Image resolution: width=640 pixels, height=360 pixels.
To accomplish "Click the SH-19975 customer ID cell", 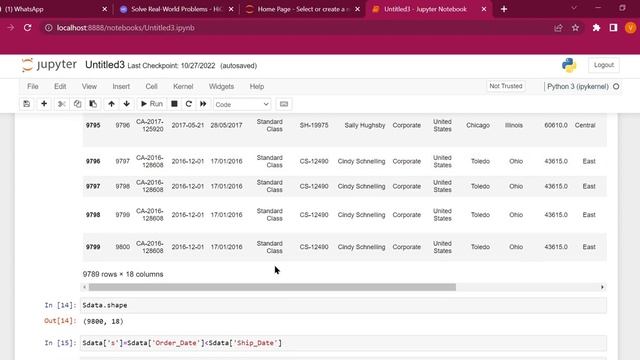I will click(x=314, y=125).
